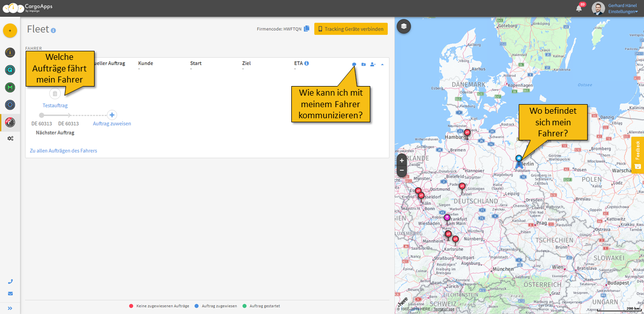Click the Auftrag zuweisen link
The image size is (644, 314).
[x=112, y=123]
